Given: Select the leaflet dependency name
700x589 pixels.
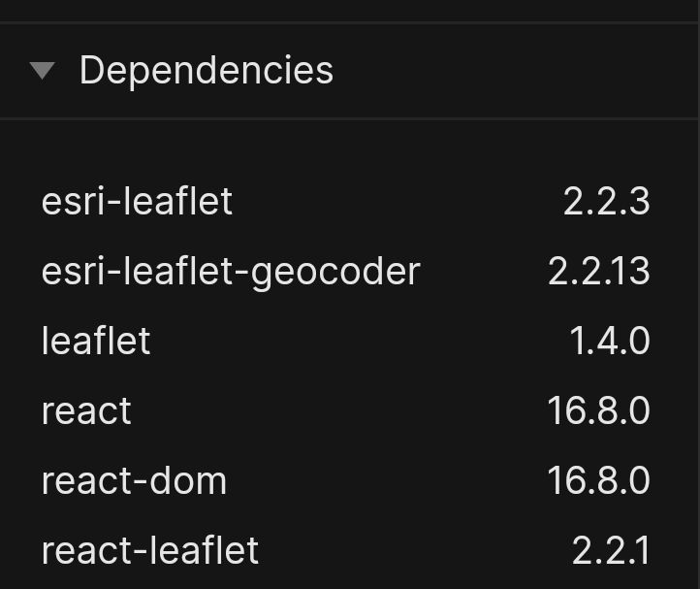Looking at the screenshot, I should [x=96, y=341].
